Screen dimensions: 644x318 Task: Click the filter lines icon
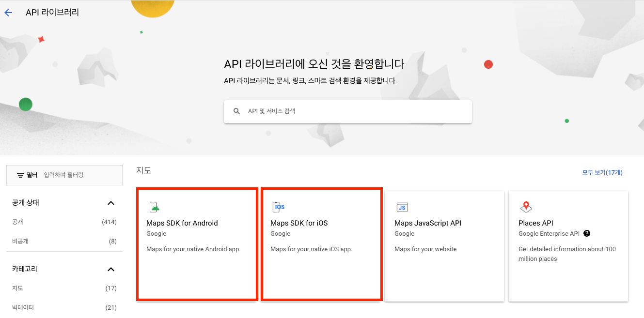(x=20, y=175)
